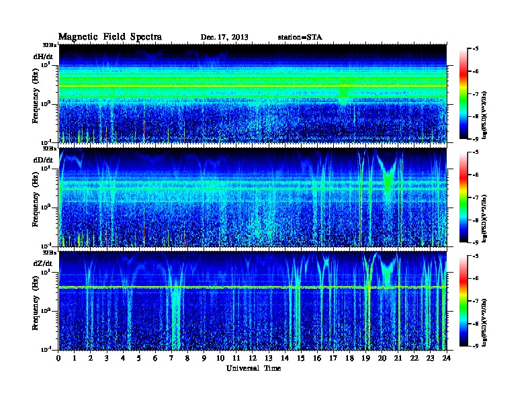Click hour tick label "22" on time axis
The width and height of the screenshot is (532, 411).
point(414,359)
